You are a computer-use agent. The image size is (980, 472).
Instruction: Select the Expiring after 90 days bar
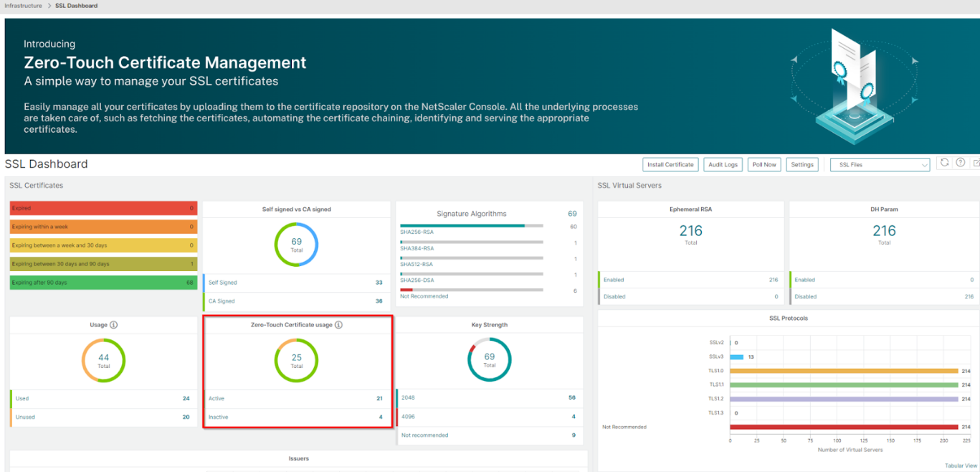[x=103, y=283]
